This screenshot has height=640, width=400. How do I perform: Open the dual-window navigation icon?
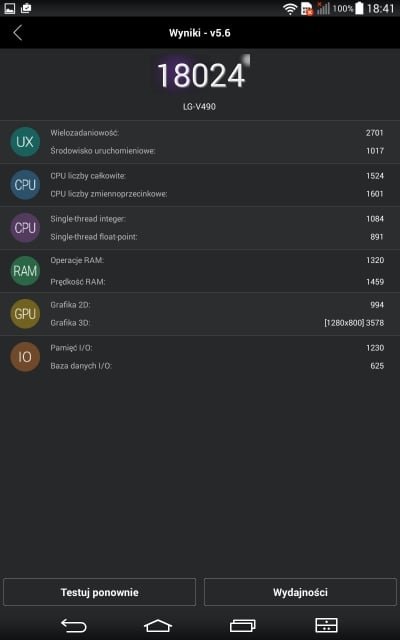[327, 625]
